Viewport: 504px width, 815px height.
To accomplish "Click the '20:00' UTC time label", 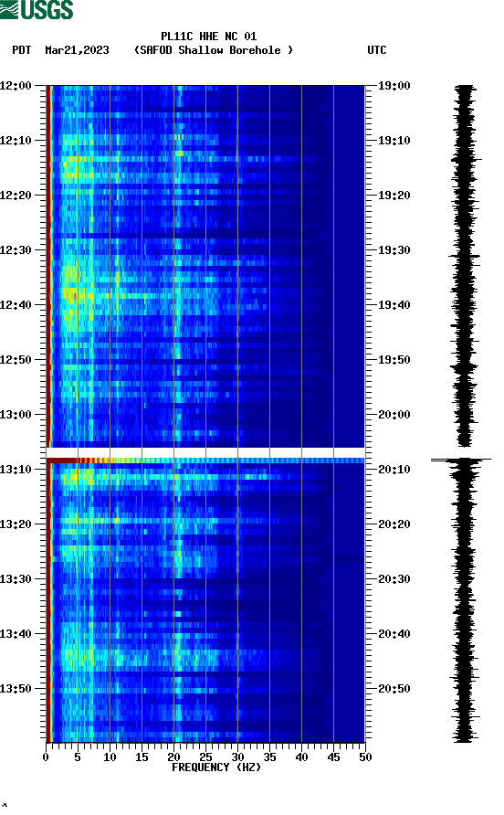I will (394, 415).
